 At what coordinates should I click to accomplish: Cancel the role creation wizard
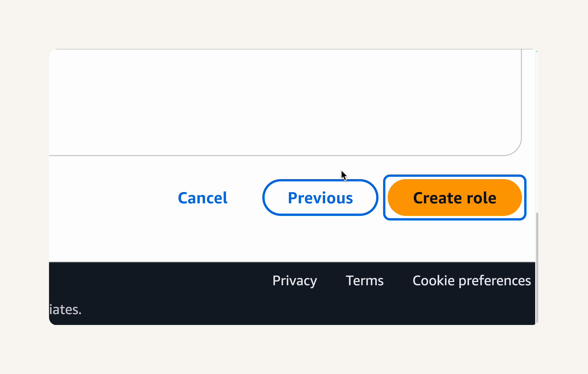point(203,198)
